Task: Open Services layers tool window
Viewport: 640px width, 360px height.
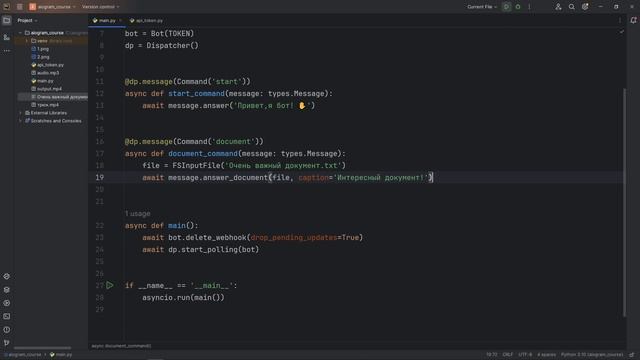Action: click(x=7, y=290)
